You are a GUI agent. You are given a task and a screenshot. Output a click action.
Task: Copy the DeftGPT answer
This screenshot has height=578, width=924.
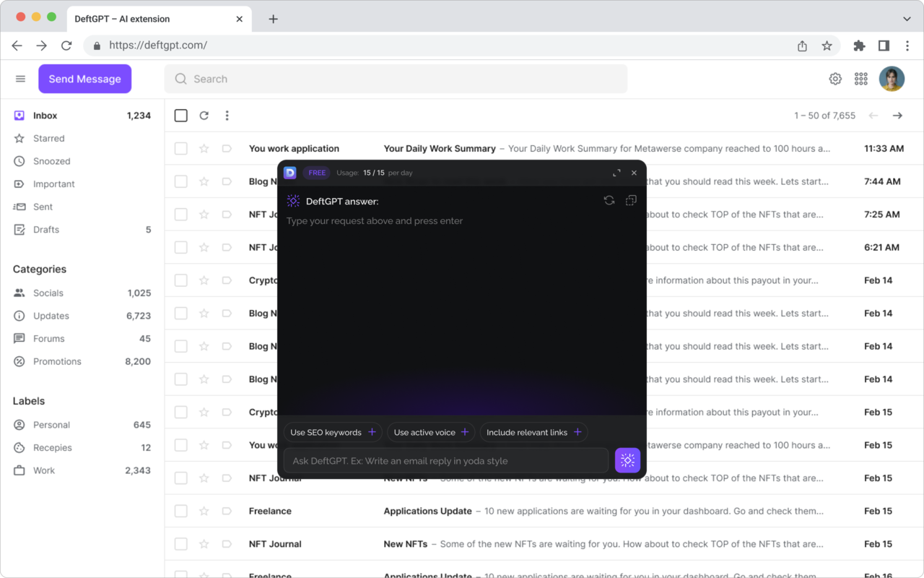(631, 201)
